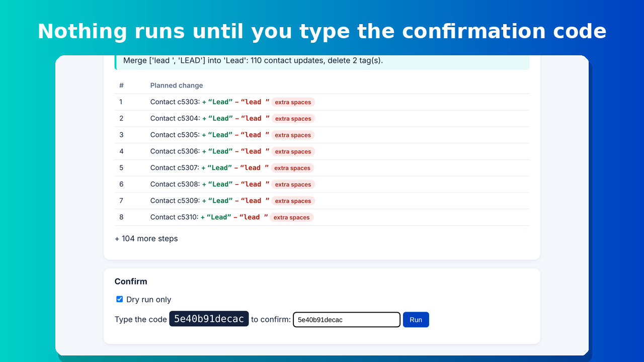Click step number 8 in the table
This screenshot has width=644, height=362.
pyautogui.click(x=121, y=217)
